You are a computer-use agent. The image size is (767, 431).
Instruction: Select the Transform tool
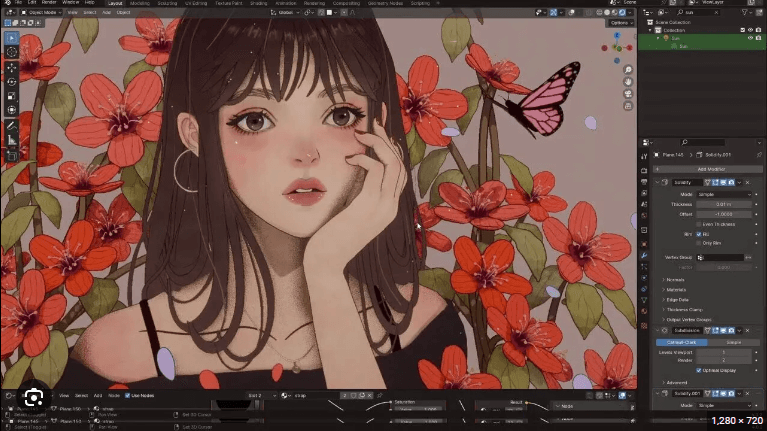pos(12,110)
